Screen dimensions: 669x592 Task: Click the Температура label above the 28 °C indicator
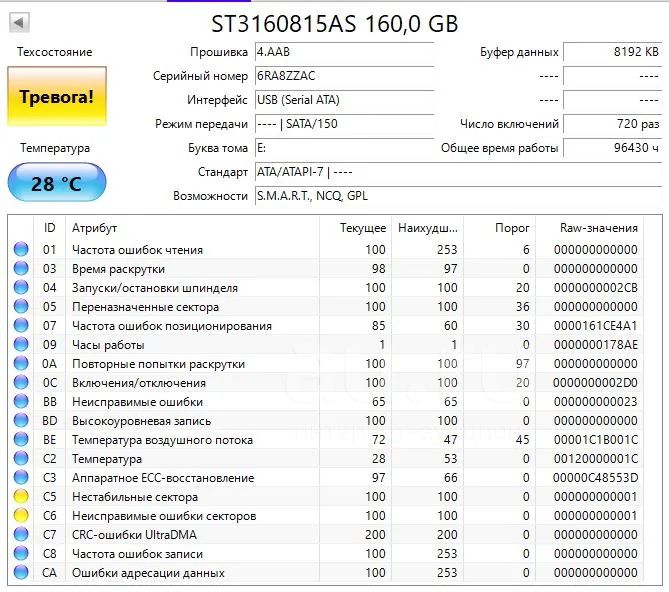(55, 148)
